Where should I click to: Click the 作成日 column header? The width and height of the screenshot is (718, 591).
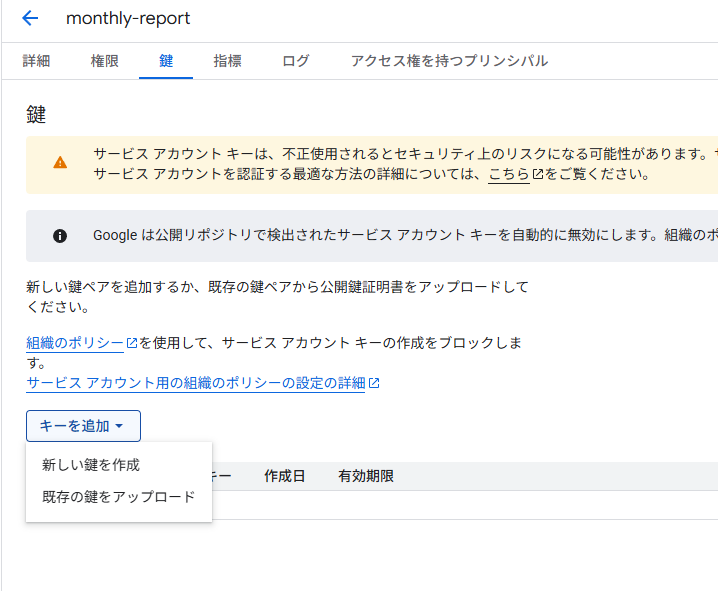pyautogui.click(x=284, y=476)
